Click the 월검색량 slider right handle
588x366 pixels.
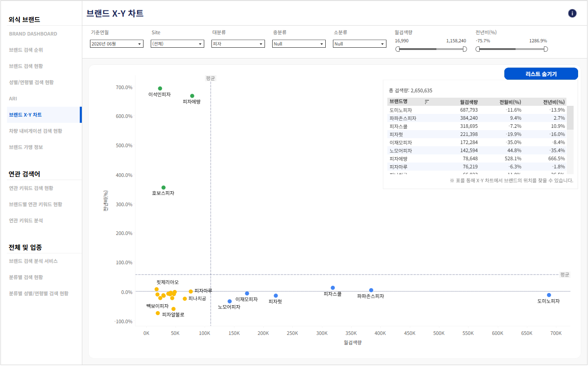coord(465,49)
